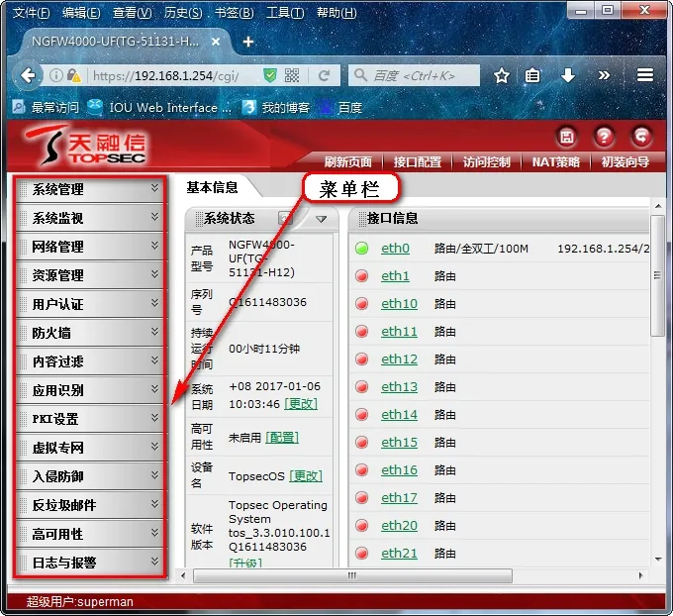This screenshot has height=616, width=673.
Task: Open the IOU Web Interface bookmark
Action: click(x=159, y=107)
